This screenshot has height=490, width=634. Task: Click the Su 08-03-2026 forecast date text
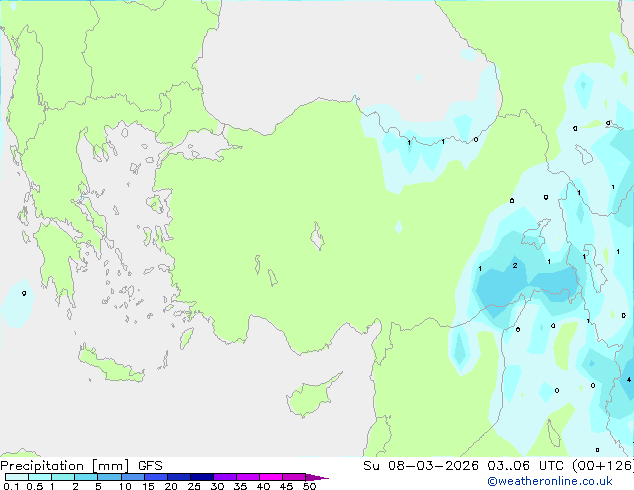(x=421, y=466)
